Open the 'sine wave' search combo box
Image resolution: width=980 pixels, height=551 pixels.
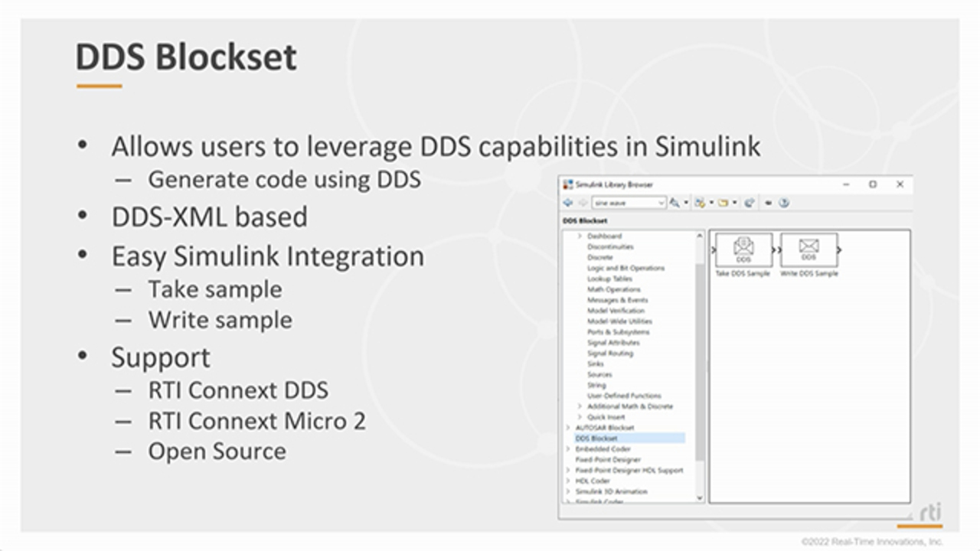point(628,203)
